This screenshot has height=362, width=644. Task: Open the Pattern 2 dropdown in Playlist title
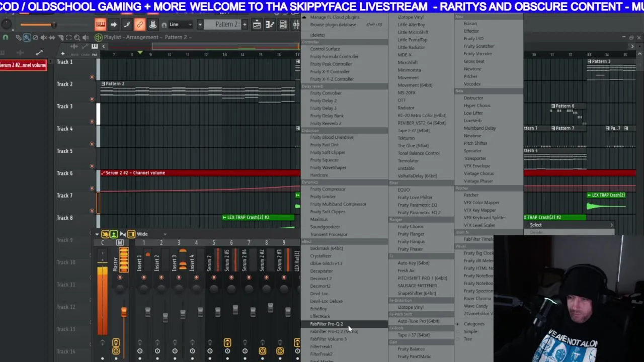coord(190,37)
